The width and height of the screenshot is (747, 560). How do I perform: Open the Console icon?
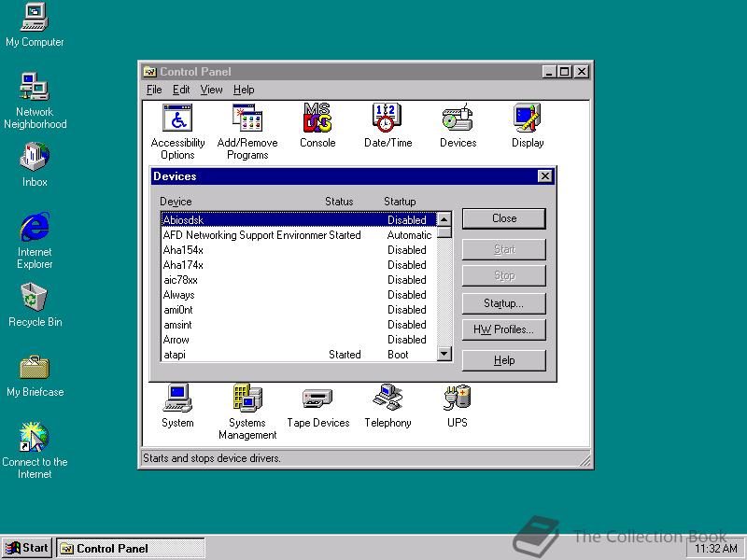(x=317, y=126)
